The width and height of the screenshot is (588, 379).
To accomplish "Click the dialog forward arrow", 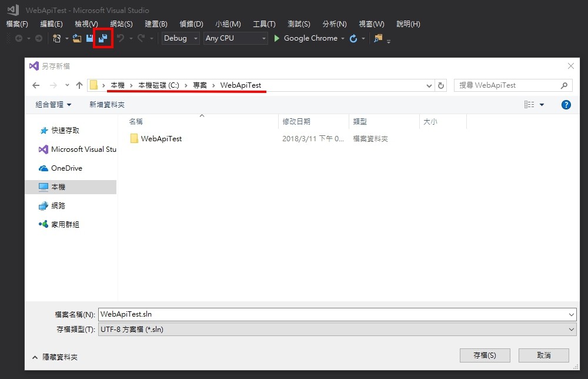I will [54, 85].
